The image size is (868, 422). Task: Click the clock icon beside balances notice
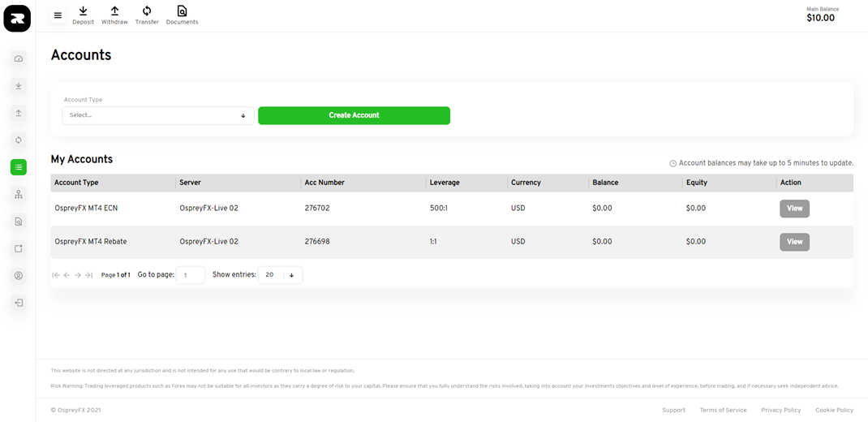673,164
